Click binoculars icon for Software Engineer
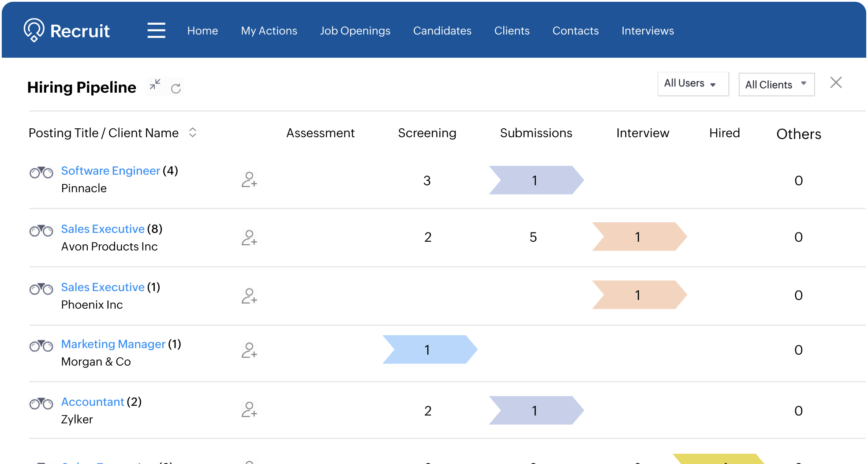Screen dimensions: 868x464 pos(41,172)
